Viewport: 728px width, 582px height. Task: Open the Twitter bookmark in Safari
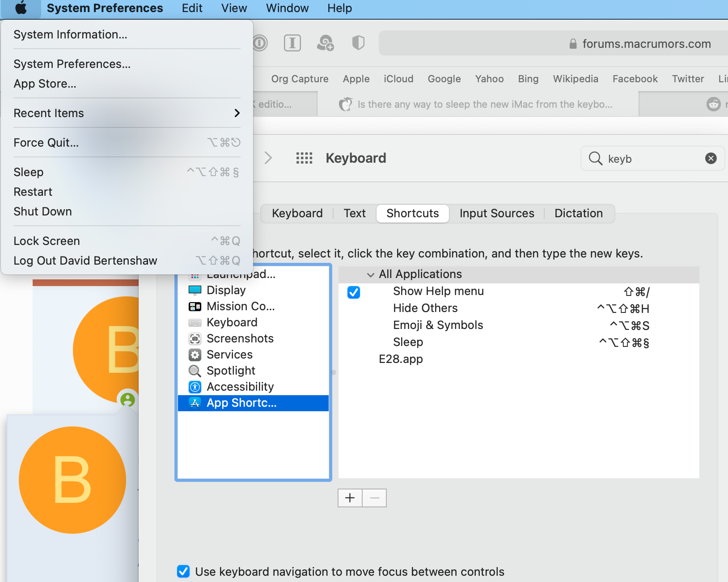[688, 79]
